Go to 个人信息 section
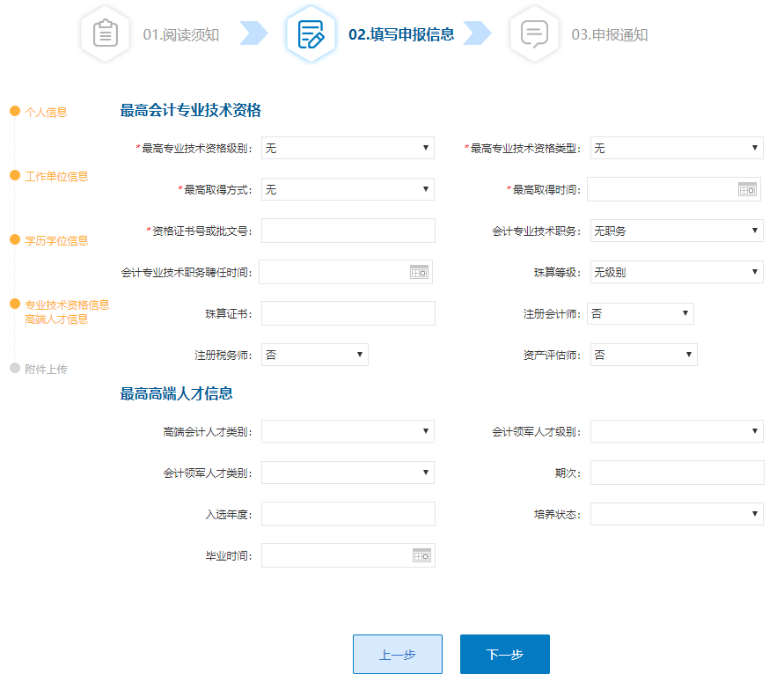Viewport: 784px width, 682px height. 46,112
